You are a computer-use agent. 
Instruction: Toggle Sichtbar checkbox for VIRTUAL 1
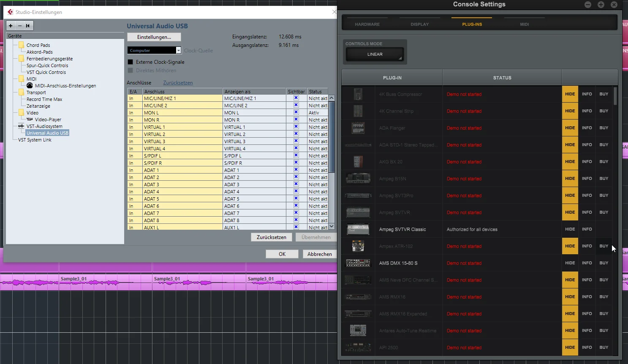(x=296, y=127)
